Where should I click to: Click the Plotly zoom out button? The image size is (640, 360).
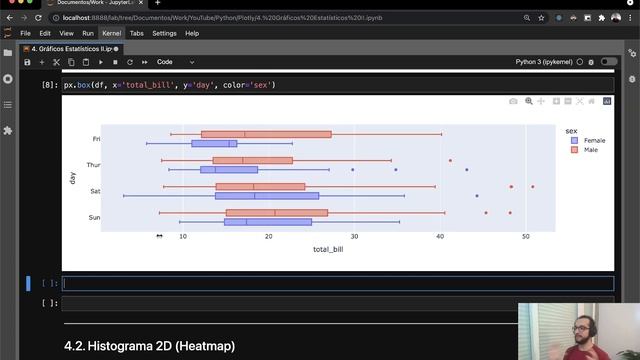[x=568, y=101]
